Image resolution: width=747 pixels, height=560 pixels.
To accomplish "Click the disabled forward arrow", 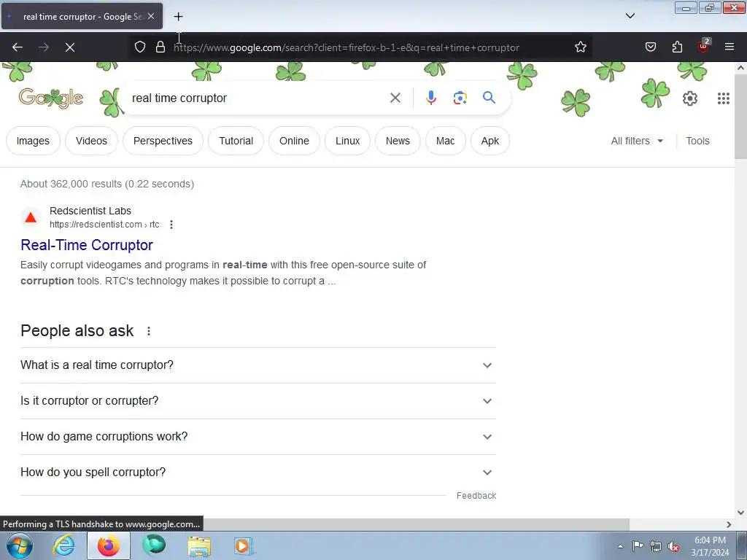I will (44, 47).
